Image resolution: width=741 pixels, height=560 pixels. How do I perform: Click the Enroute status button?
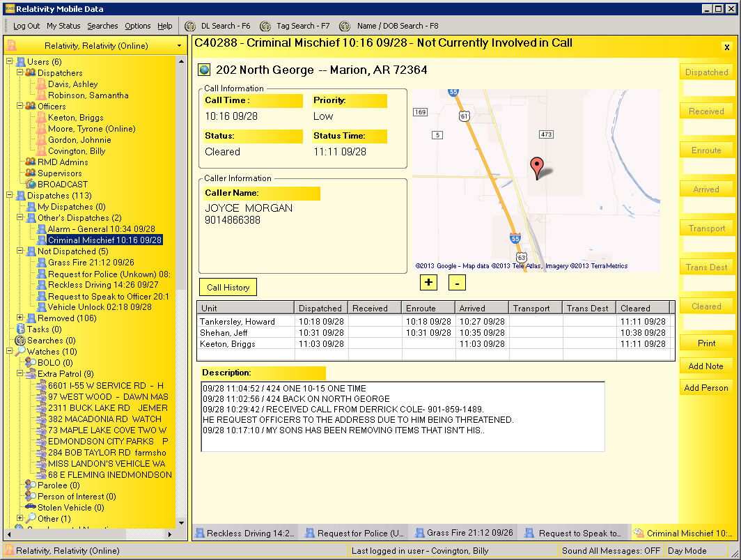click(x=706, y=150)
